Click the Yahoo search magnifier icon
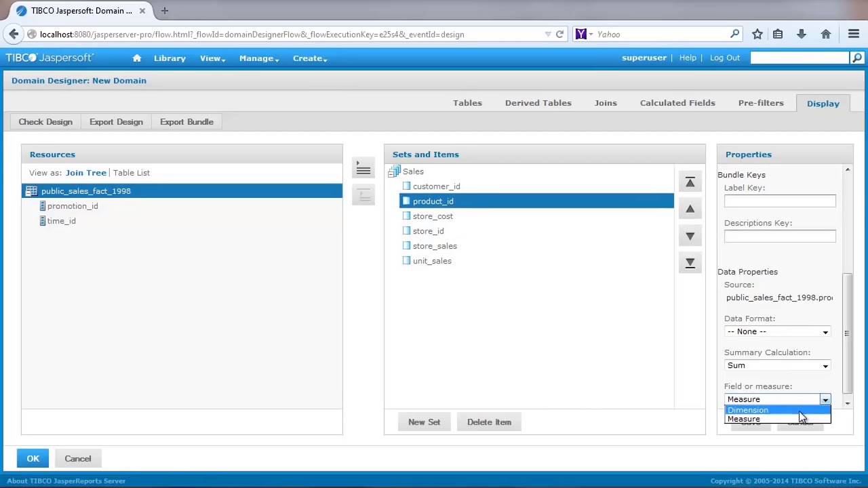Image resolution: width=868 pixels, height=488 pixels. (735, 34)
